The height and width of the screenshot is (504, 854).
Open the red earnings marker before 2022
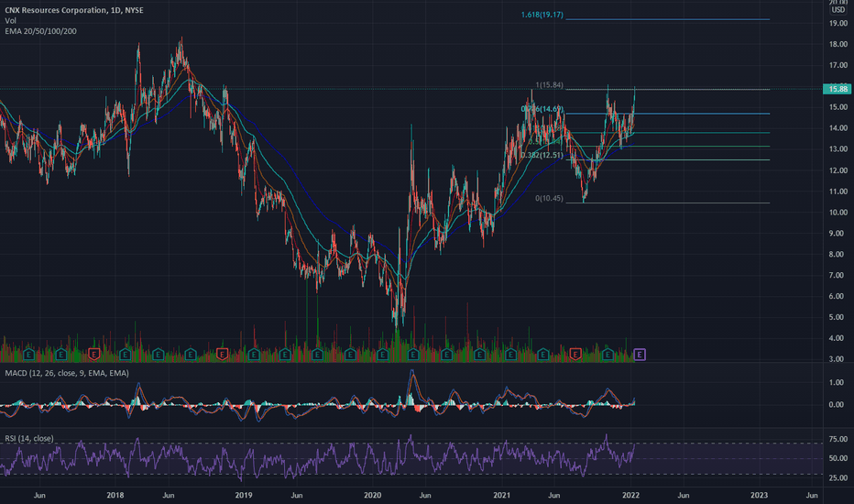point(575,355)
